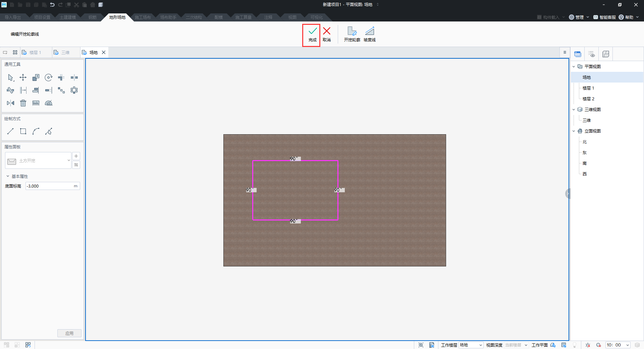Switch to the 三维 view tab
Screen dimensions: 644x349
[65, 52]
